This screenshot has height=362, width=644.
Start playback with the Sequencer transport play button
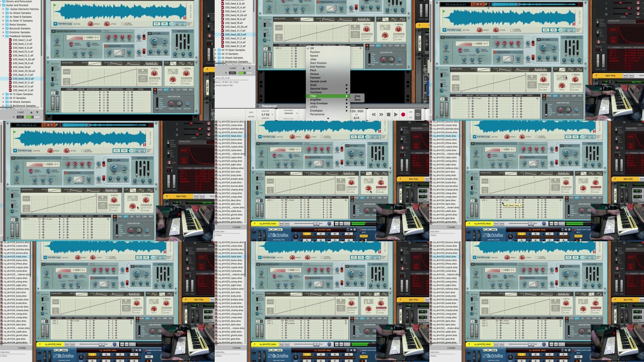[x=396, y=115]
